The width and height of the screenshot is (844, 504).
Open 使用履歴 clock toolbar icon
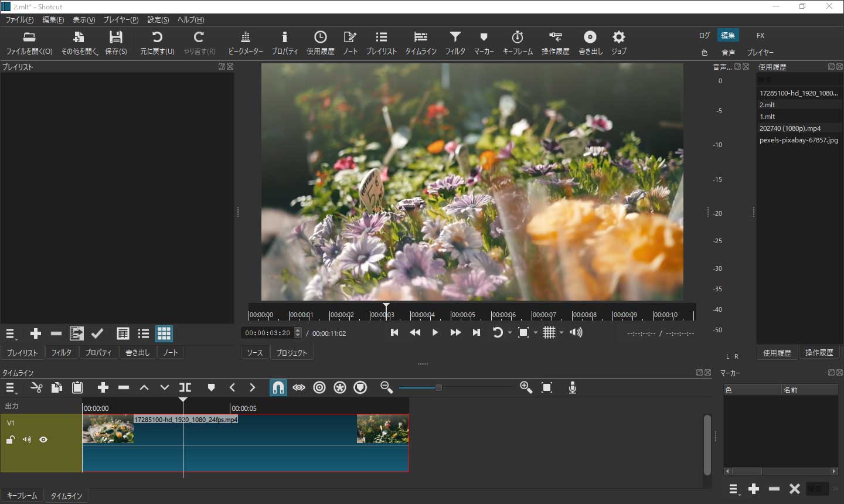(x=321, y=43)
